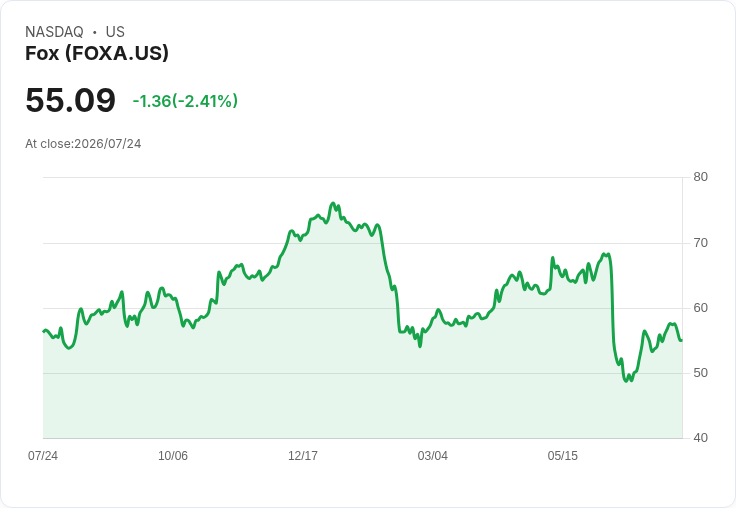
Task: Click the chart's highest peak near 76
Action: [333, 203]
